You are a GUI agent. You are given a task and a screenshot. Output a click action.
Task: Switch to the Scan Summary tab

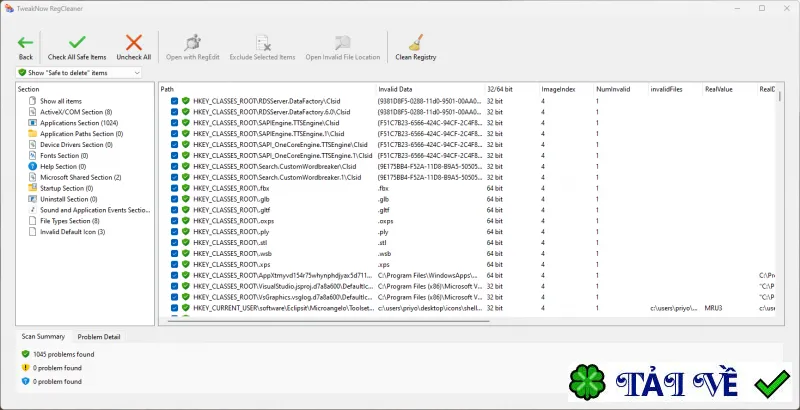(x=43, y=337)
